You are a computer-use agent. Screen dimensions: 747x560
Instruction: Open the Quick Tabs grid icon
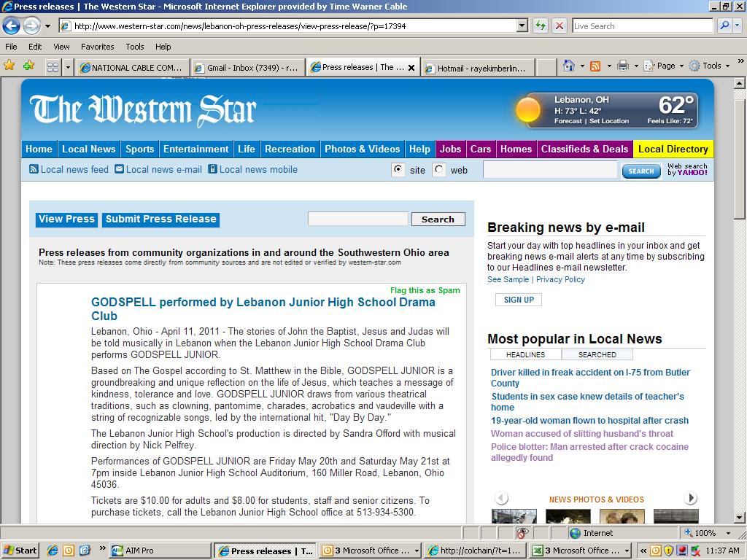coord(53,68)
